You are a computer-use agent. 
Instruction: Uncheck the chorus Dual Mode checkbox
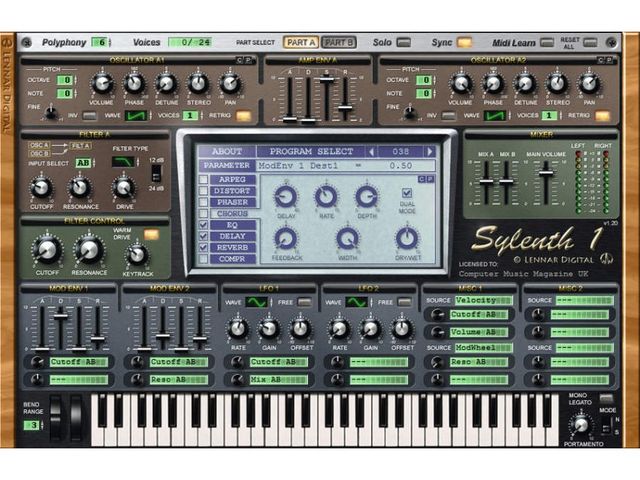pyautogui.click(x=407, y=193)
